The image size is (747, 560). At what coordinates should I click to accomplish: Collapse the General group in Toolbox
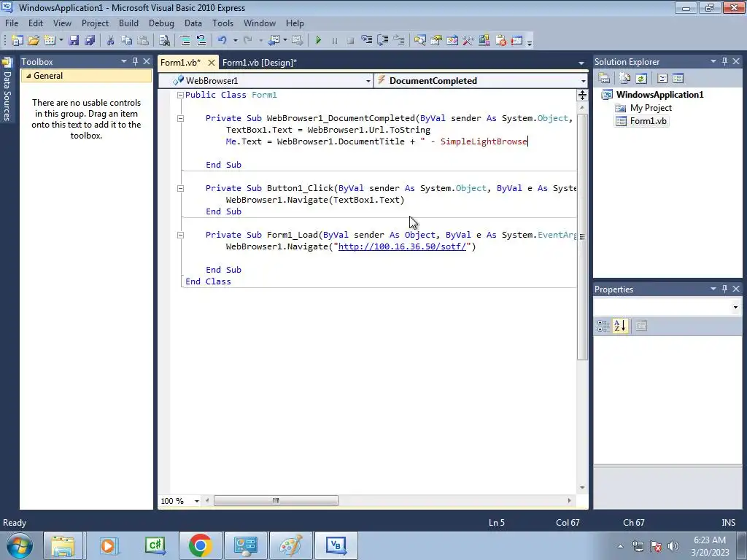point(28,76)
